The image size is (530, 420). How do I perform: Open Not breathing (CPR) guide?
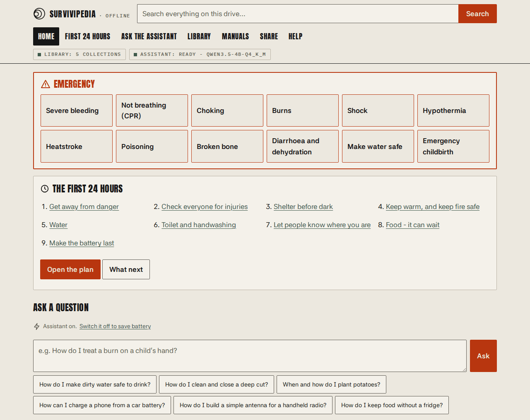(x=152, y=110)
